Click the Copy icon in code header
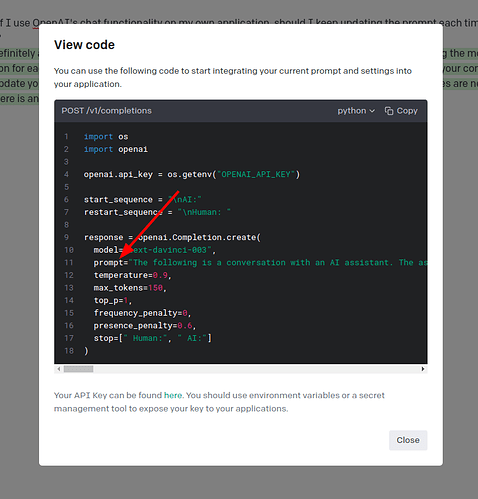This screenshot has height=499, width=478. [389, 111]
